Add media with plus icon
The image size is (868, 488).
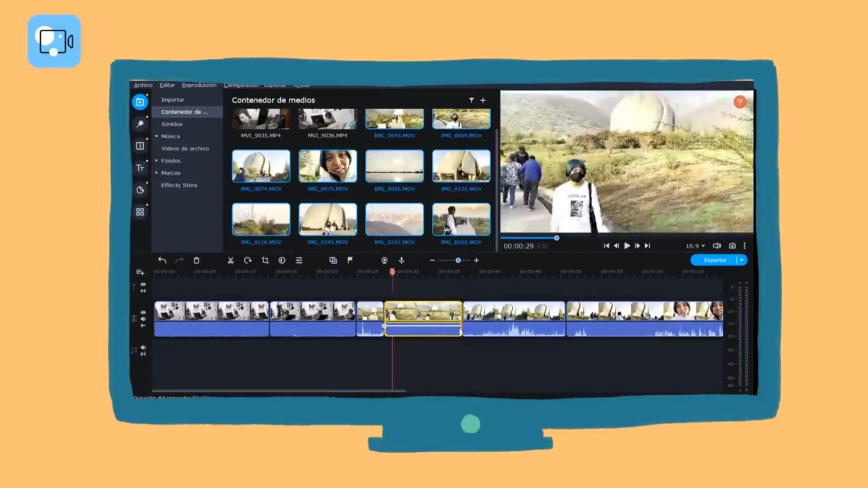[x=483, y=100]
